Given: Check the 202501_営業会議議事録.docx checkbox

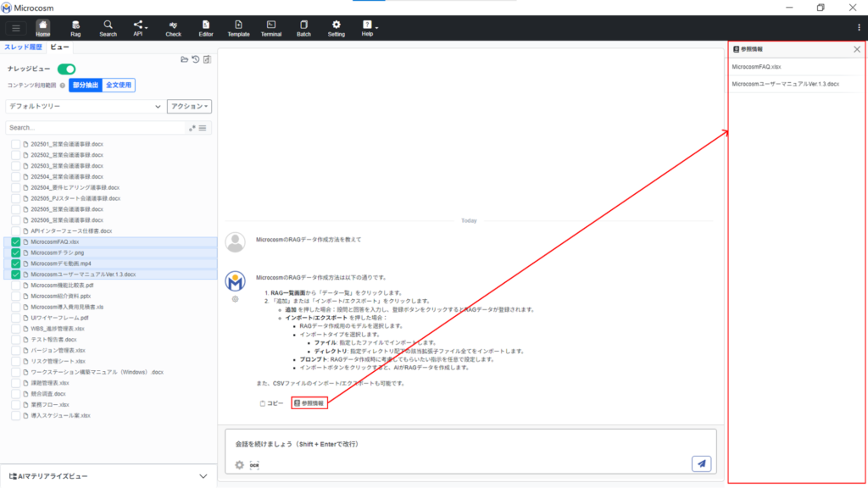Looking at the screenshot, I should 15,144.
